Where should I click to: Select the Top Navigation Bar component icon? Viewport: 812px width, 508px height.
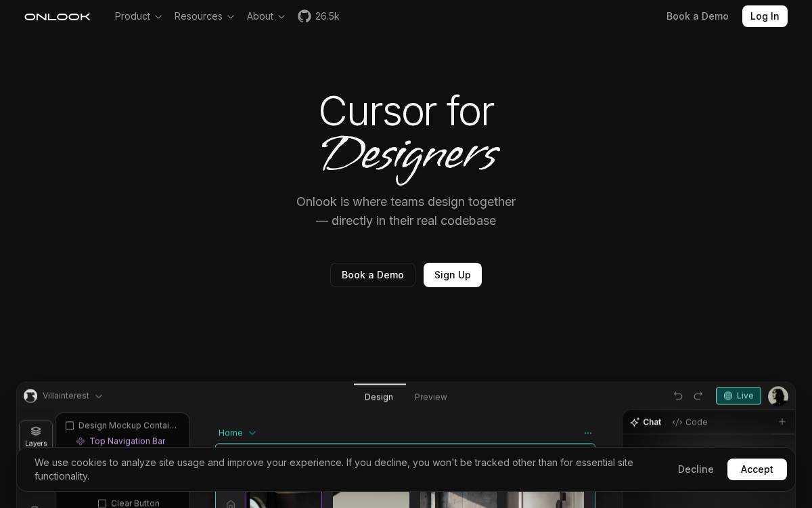81,441
